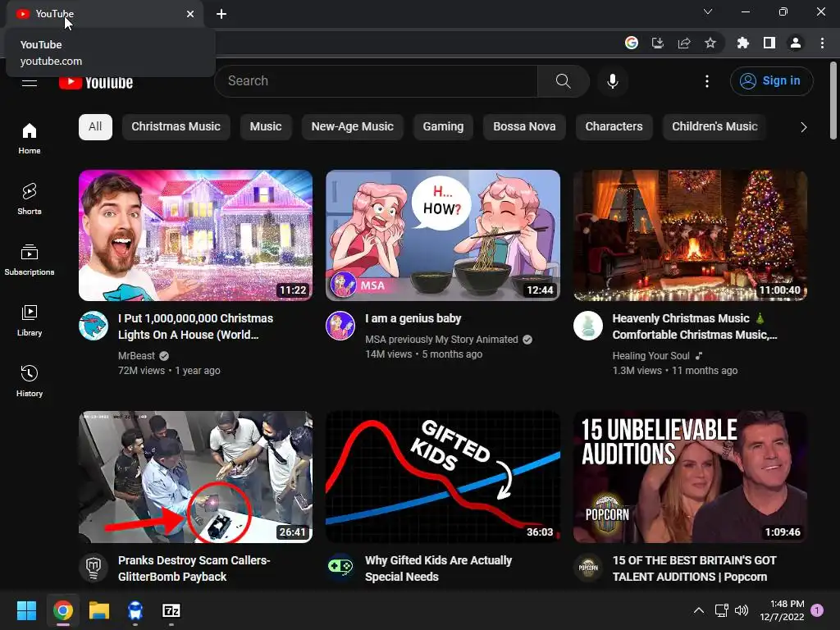Click the YouTube logo
This screenshot has width=840, height=630.
click(x=96, y=83)
